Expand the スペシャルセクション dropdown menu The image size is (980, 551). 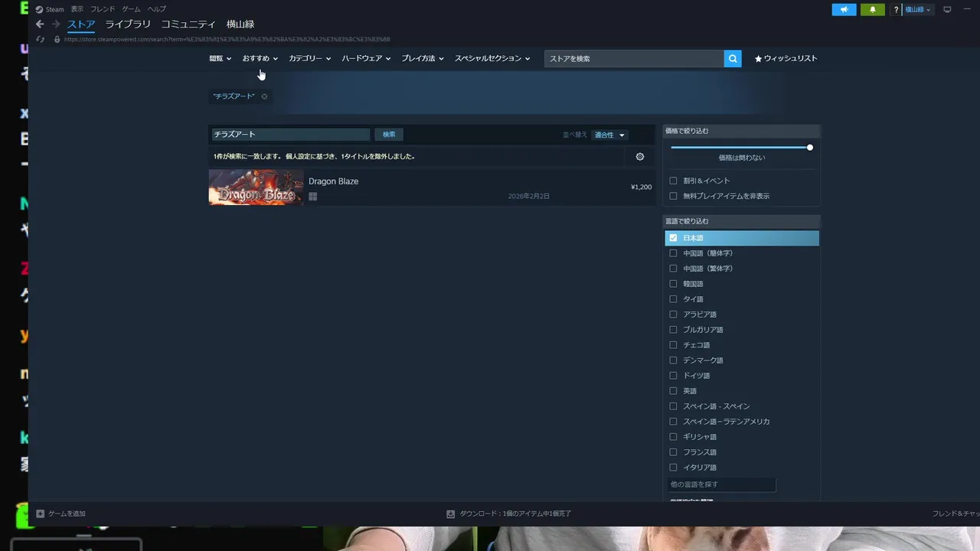pos(492,58)
